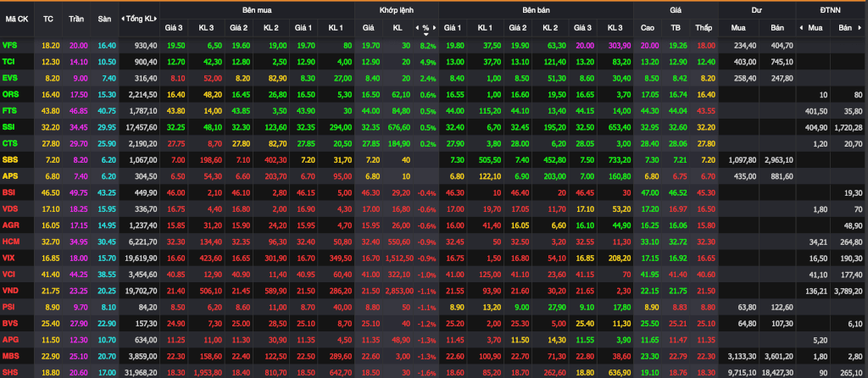Open the PSI ticker symbol

pos(8,308)
